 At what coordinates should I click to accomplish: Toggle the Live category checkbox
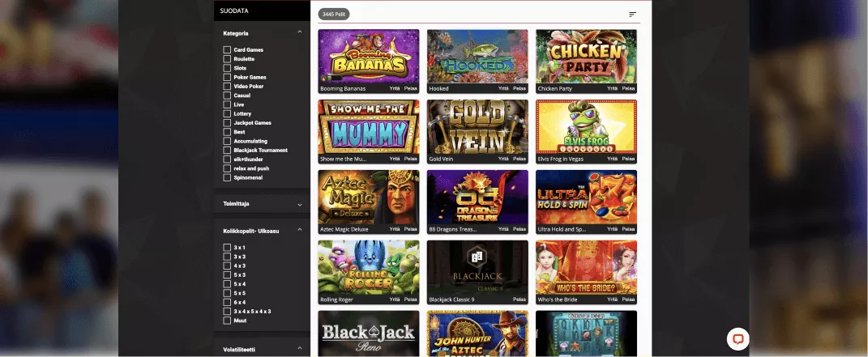[227, 104]
